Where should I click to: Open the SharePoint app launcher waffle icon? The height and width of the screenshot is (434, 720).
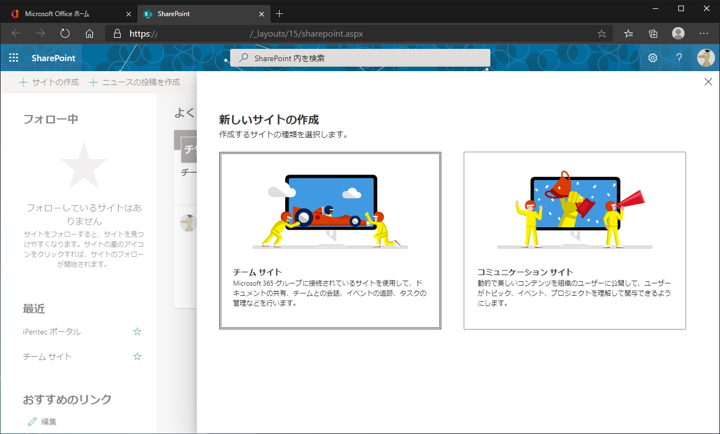tap(14, 58)
